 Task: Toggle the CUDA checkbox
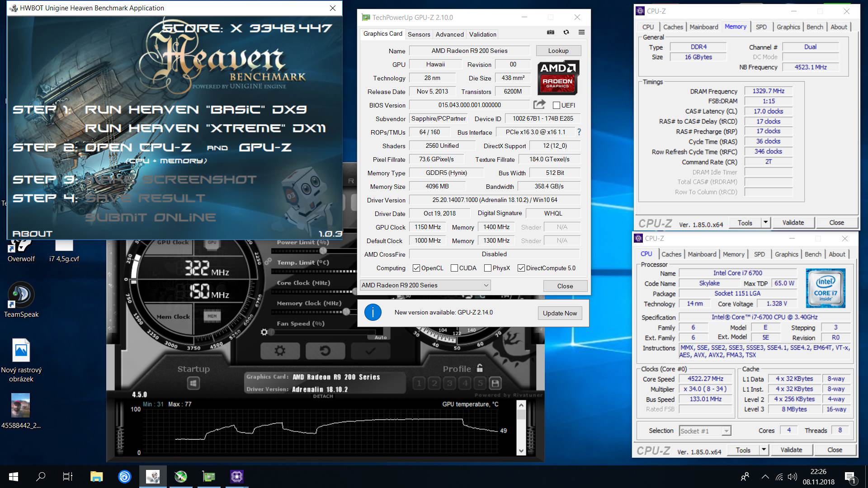(454, 268)
